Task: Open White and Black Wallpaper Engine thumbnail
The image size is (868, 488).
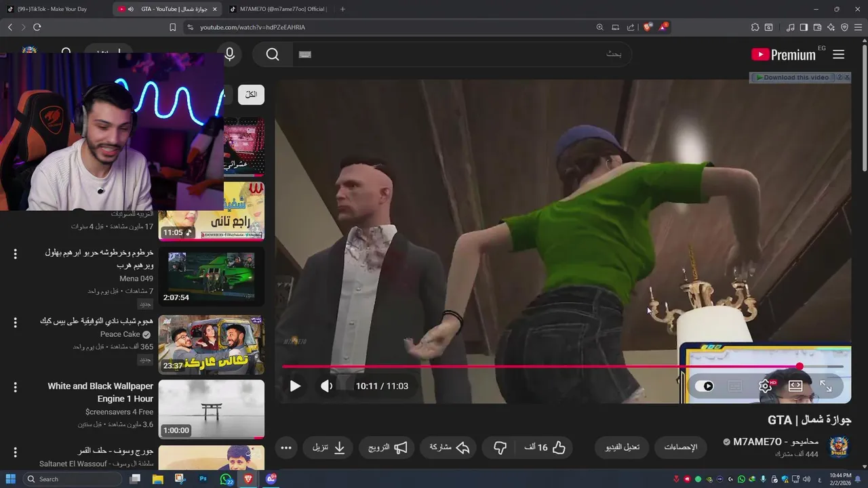Action: (x=212, y=409)
